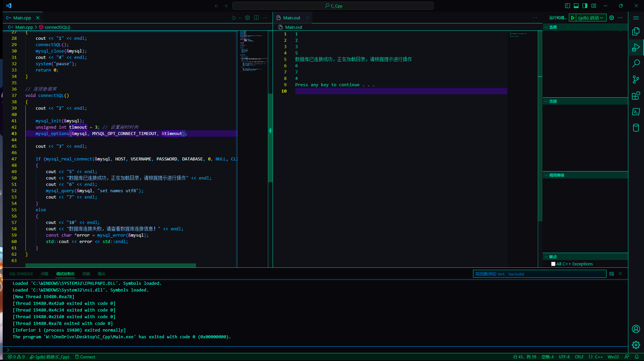Enable the All C++ Exceptions checkbox
Image resolution: width=644 pixels, height=361 pixels.
click(x=553, y=264)
